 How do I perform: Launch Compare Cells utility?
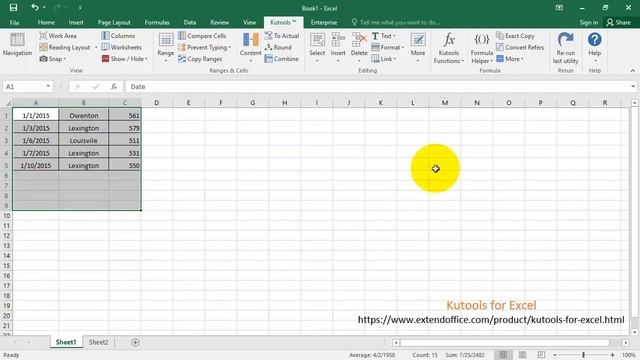(202, 36)
